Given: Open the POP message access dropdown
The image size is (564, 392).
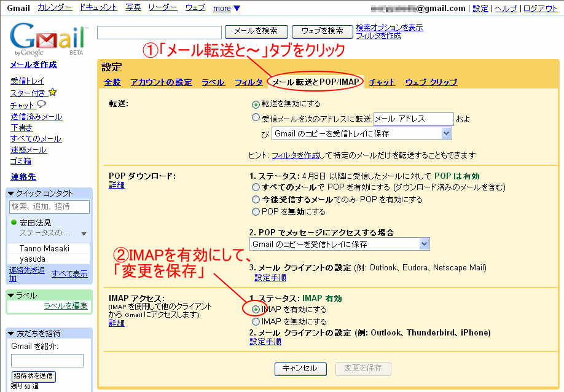Looking at the screenshot, I should coord(340,244).
